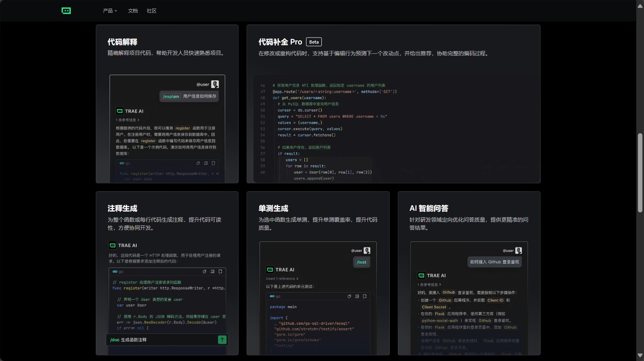Screen dimensions: 644x361
Task: Click Go language icon in 代码解释 code block
Action: point(122,163)
